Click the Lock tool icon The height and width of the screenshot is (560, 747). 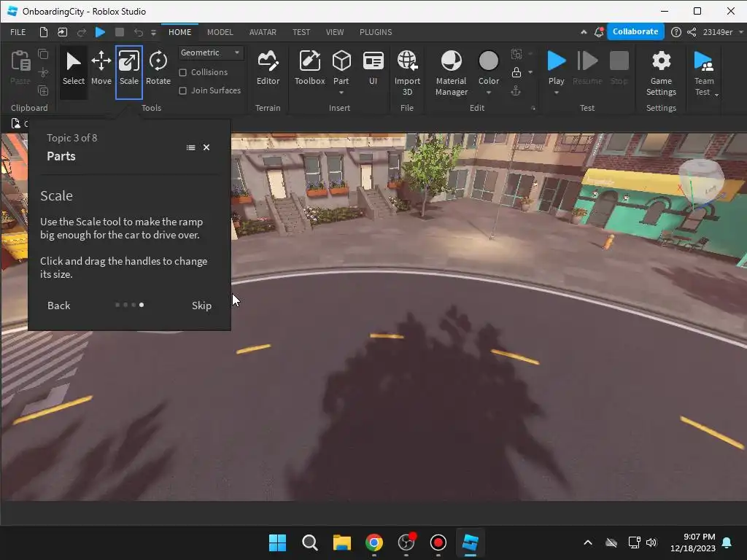click(516, 72)
